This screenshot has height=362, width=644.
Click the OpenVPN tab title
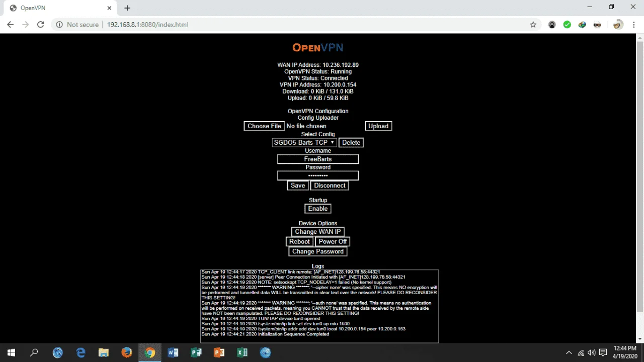pyautogui.click(x=34, y=8)
